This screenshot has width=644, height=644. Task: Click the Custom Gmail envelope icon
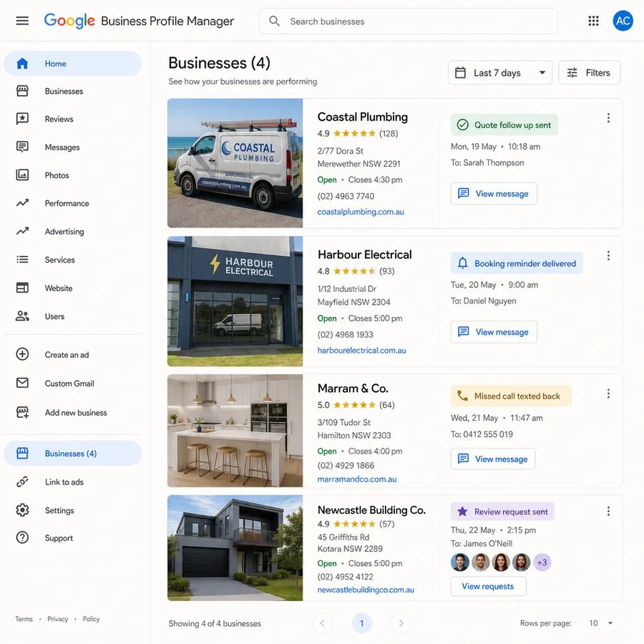click(x=22, y=383)
